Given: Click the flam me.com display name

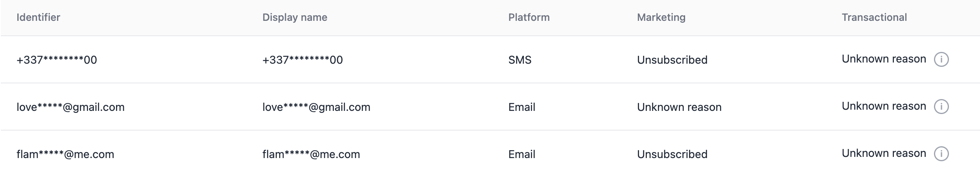Looking at the screenshot, I should 311,154.
